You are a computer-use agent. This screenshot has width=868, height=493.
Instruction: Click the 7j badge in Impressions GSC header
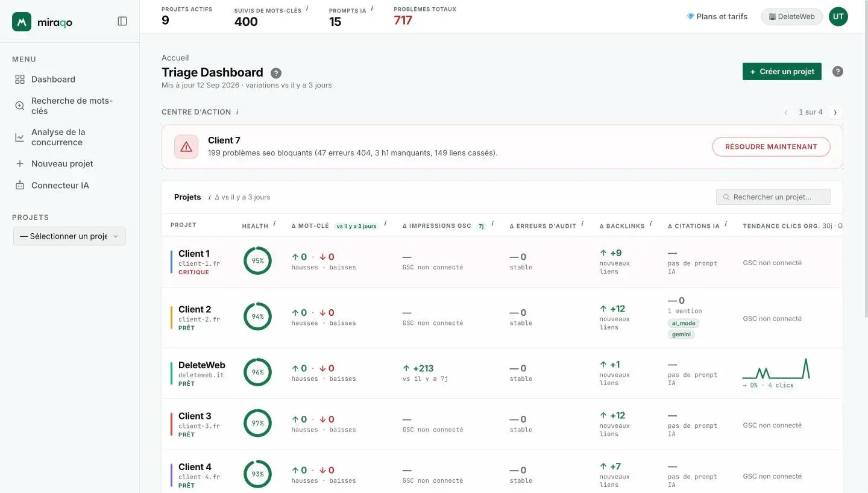point(481,226)
